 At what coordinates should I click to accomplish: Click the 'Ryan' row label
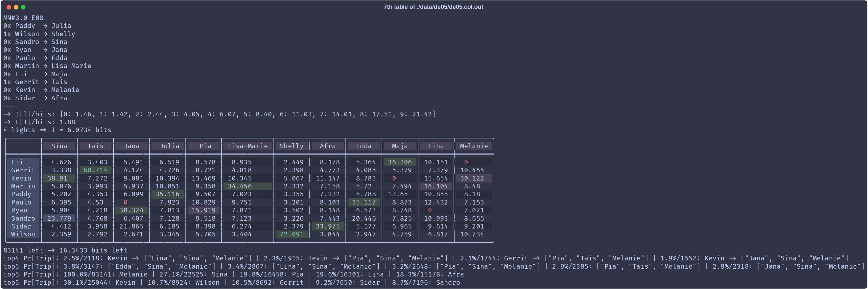(x=23, y=210)
